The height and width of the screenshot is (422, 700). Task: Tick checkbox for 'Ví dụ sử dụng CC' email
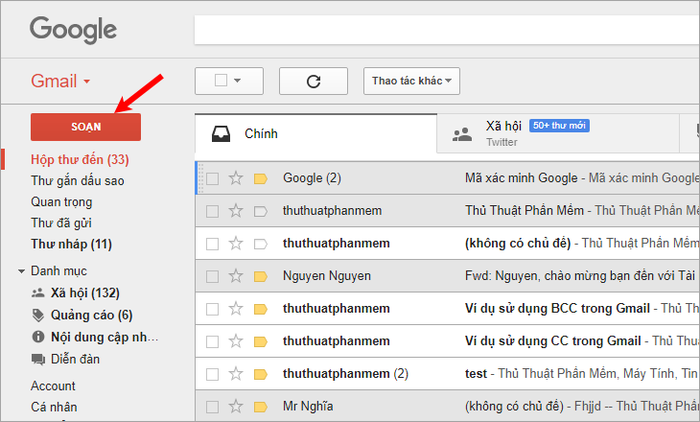(x=212, y=342)
